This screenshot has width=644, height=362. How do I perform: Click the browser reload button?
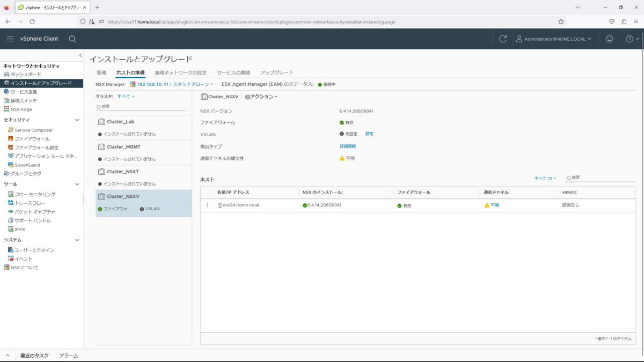click(32, 21)
